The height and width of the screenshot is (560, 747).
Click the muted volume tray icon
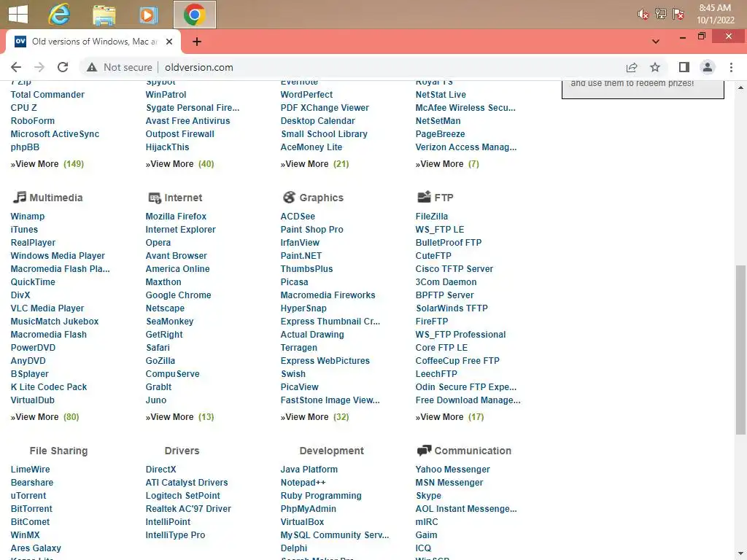(643, 15)
